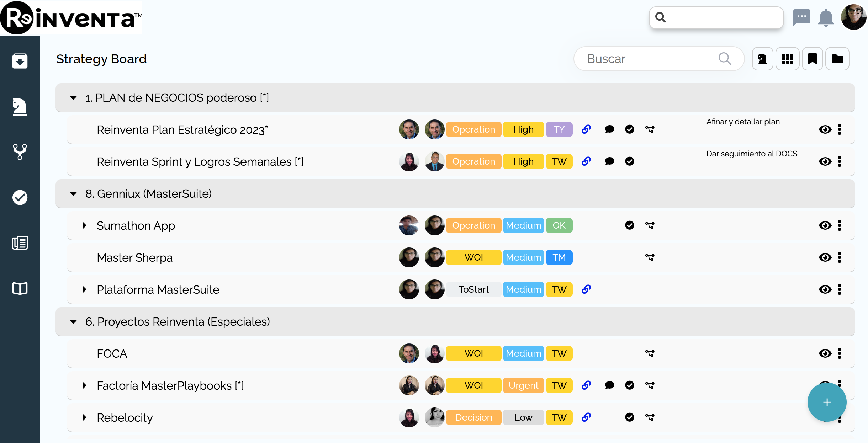Toggle visibility eye for Master Sherpa

825,257
